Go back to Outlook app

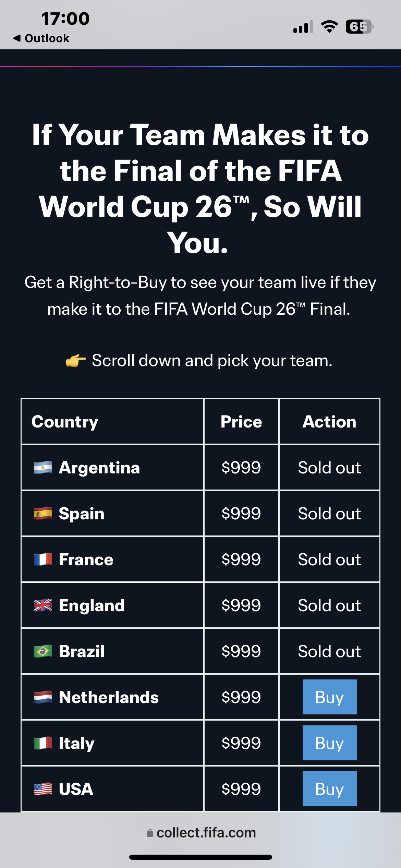41,38
